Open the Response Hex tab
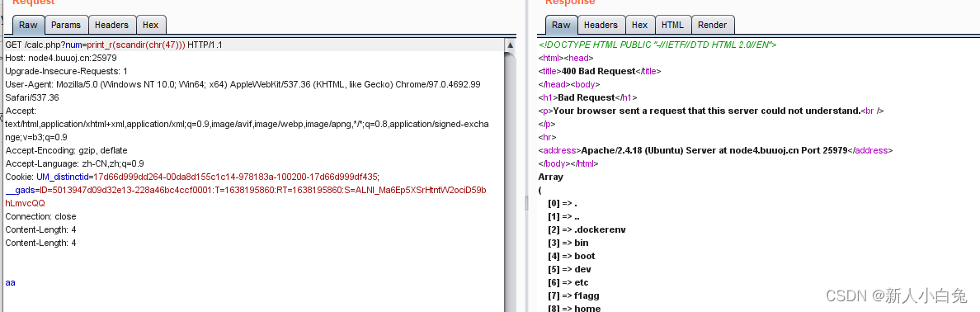The image size is (980, 312). click(x=639, y=25)
